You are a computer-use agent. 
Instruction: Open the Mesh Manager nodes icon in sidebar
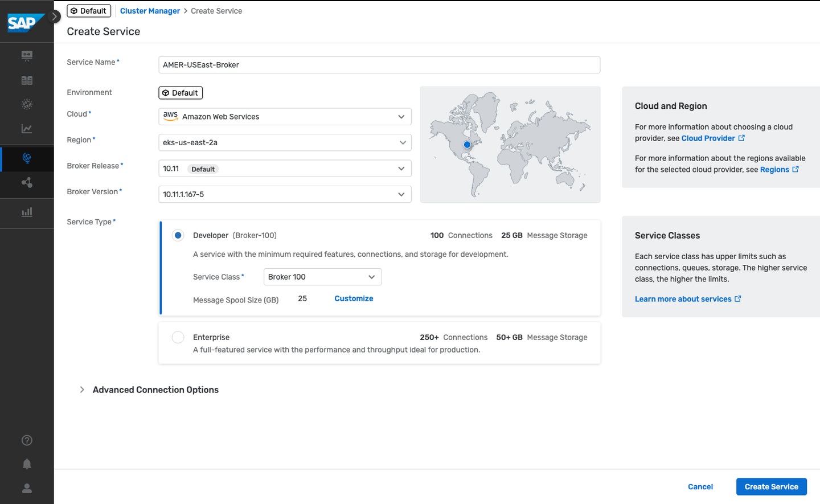pos(27,182)
